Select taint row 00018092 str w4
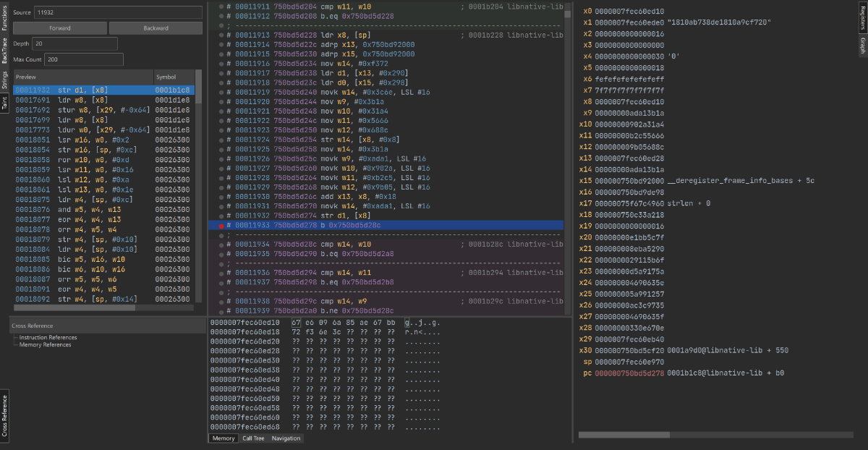868x450 pixels. (x=103, y=299)
